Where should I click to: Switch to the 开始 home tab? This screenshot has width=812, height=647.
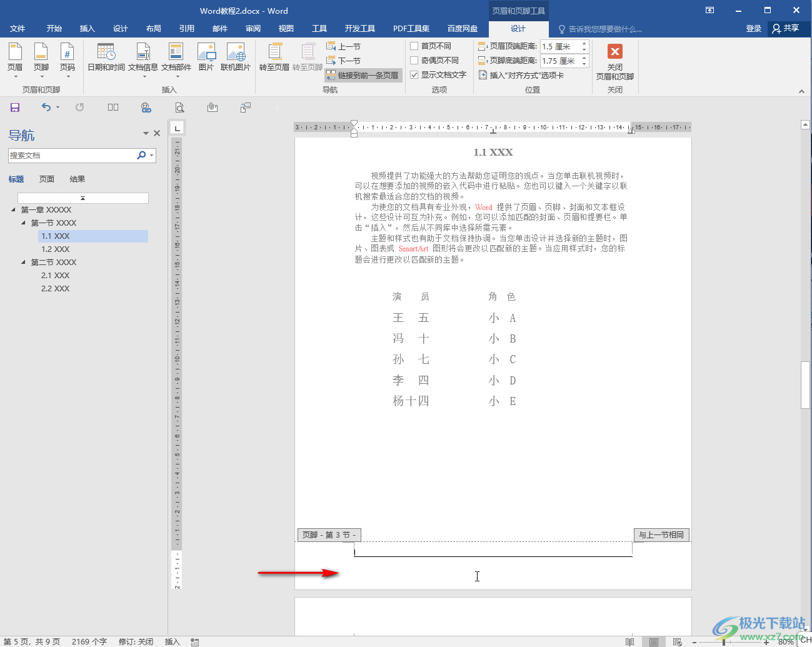pos(54,29)
